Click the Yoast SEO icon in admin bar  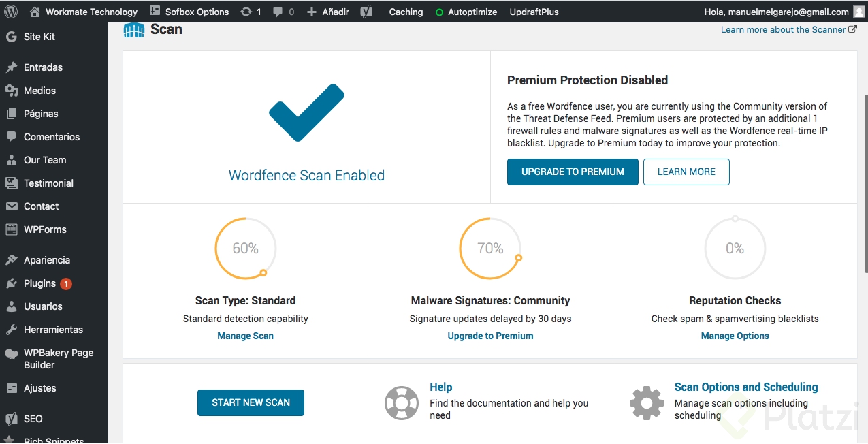click(x=366, y=12)
